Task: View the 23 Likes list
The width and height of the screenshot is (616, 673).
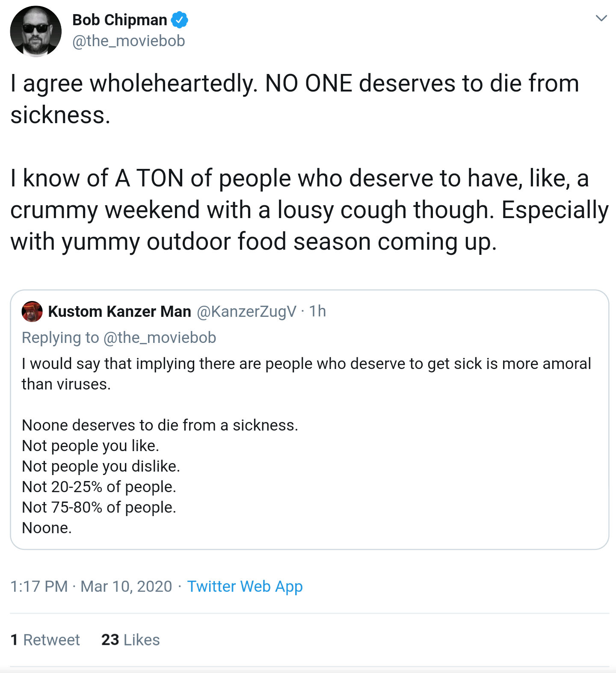Action: pos(130,640)
